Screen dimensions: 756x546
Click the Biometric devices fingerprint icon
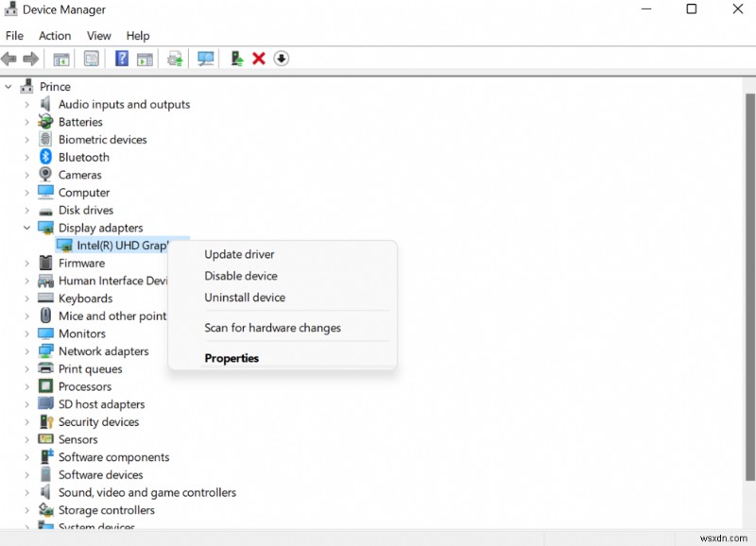pyautogui.click(x=45, y=139)
